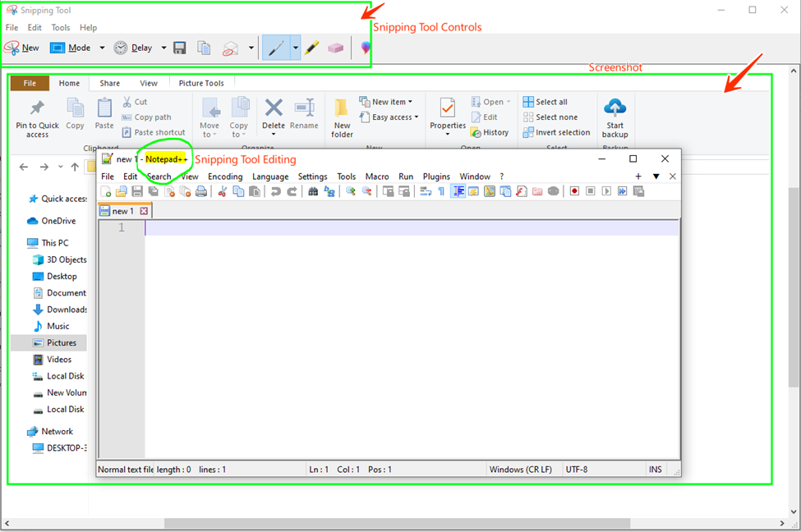Toggle the Pen tool in Snipping Tool

(276, 48)
